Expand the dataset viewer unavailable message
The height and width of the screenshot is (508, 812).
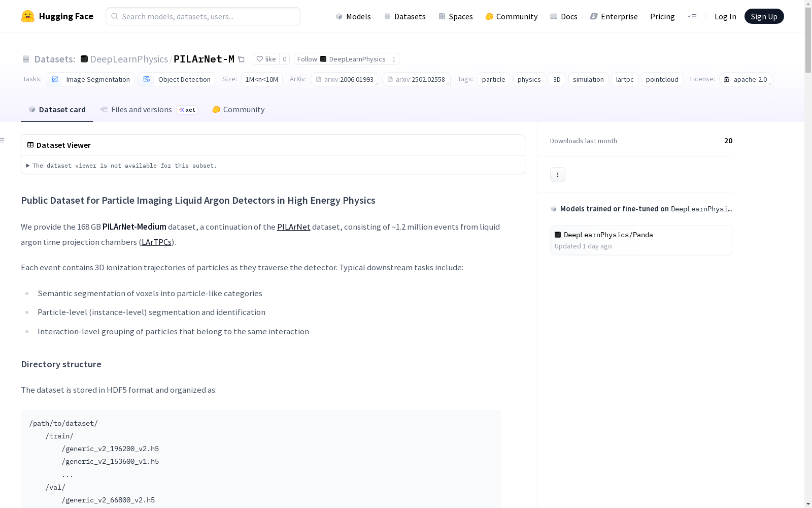pyautogui.click(x=122, y=166)
